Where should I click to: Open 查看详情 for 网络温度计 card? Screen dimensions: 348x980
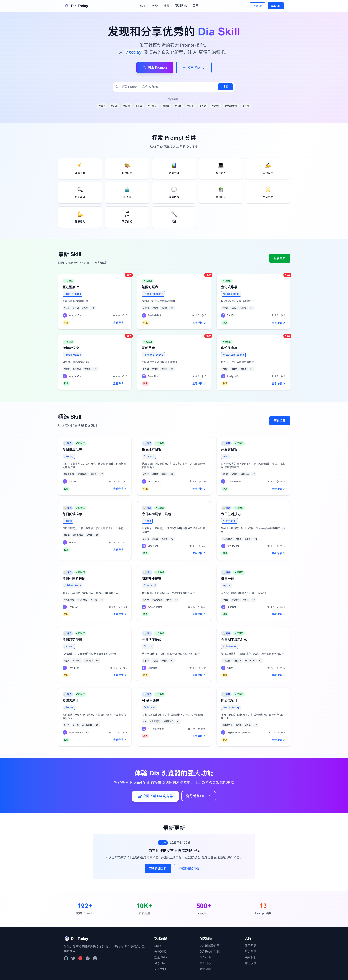[x=278, y=740]
